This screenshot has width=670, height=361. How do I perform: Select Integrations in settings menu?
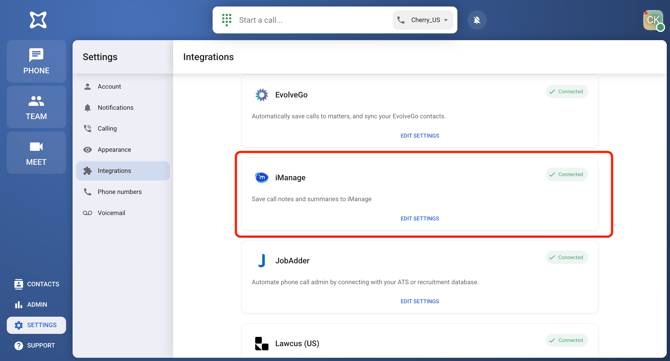123,170
